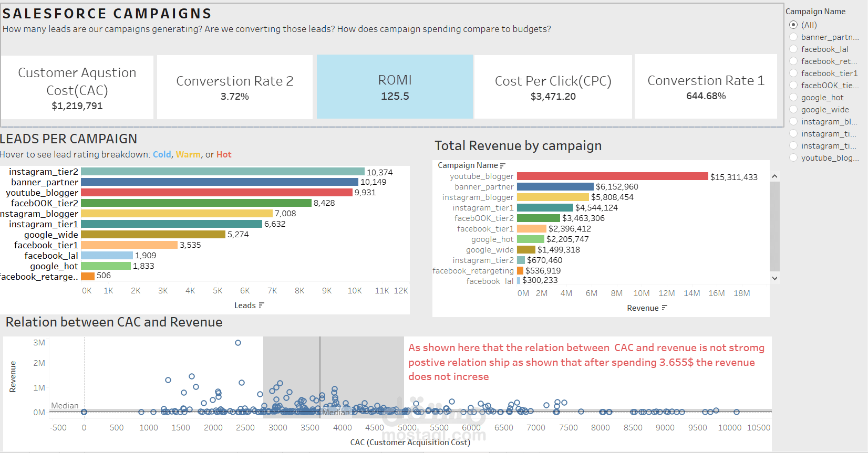Click the Total Revenue by campaign heading

pos(518,146)
